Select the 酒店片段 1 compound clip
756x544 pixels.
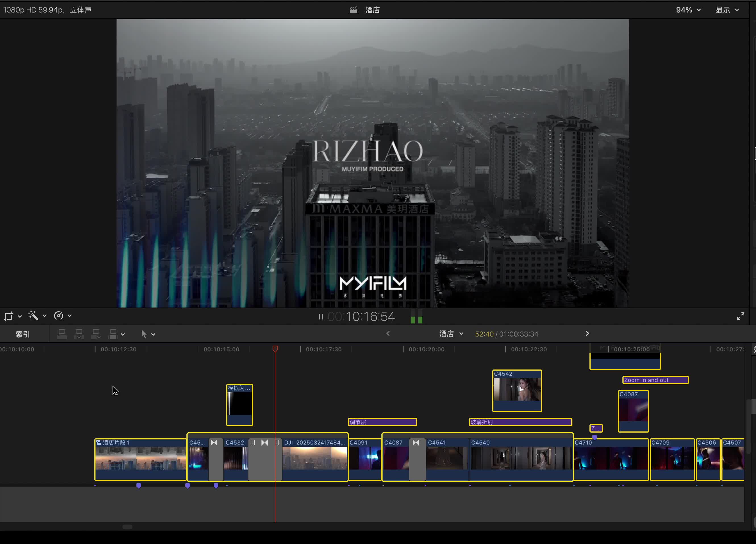(x=140, y=459)
